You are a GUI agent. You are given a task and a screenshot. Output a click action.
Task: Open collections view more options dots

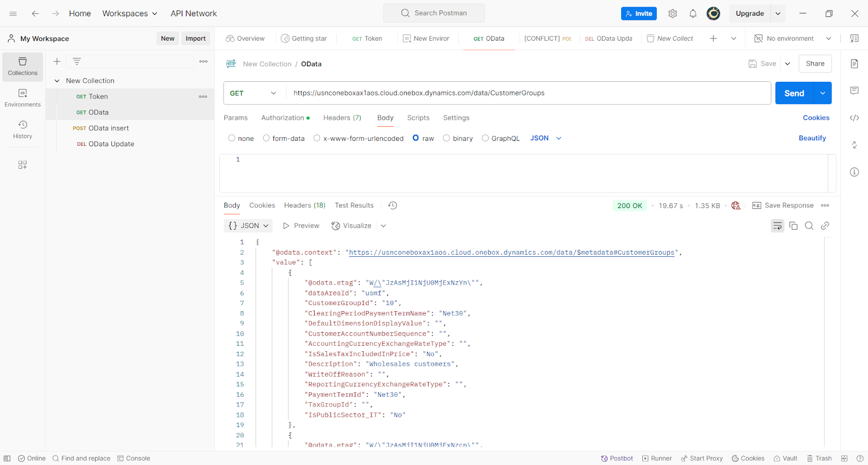(x=203, y=61)
